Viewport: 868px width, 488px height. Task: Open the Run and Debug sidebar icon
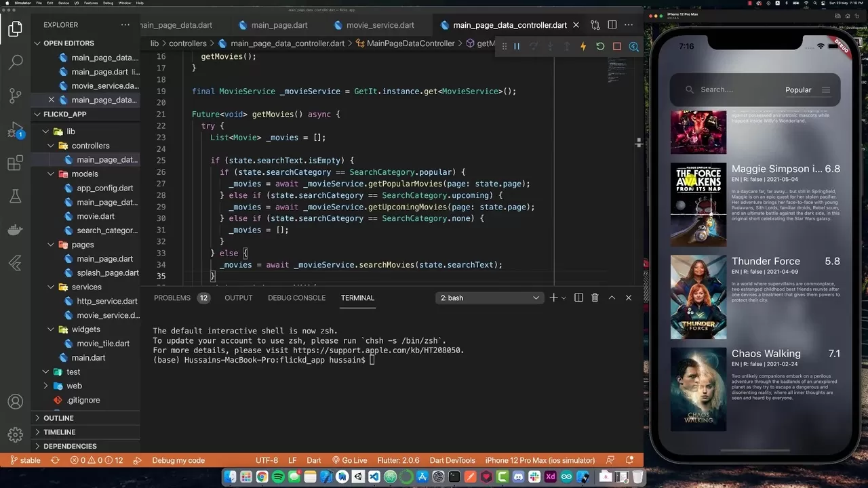pyautogui.click(x=16, y=129)
